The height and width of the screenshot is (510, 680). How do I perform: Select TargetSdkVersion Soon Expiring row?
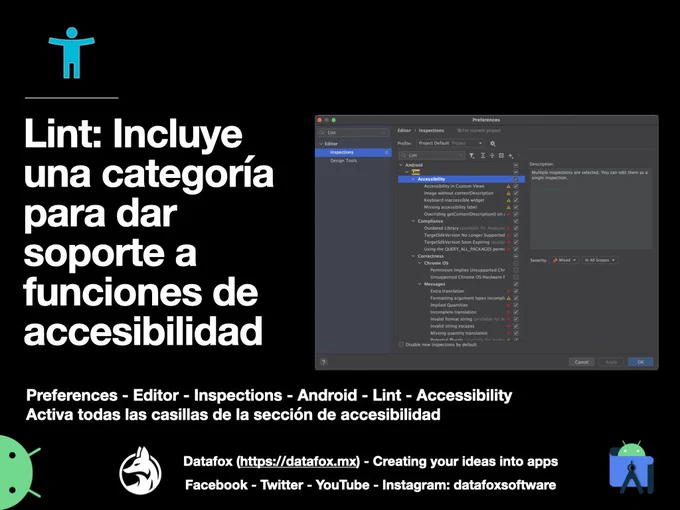464,242
